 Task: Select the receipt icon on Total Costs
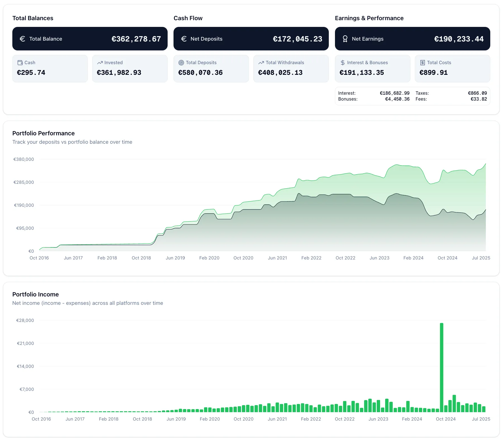point(422,62)
